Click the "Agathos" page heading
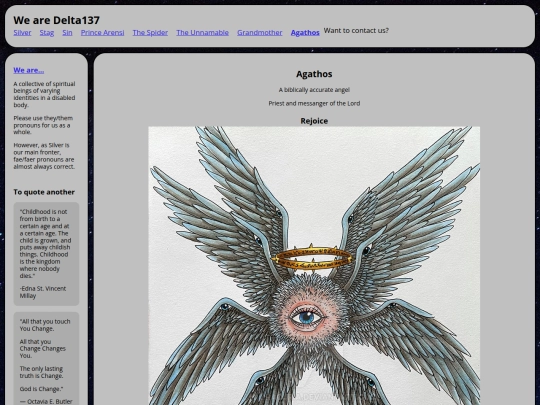The image size is (540, 405). coord(314,74)
